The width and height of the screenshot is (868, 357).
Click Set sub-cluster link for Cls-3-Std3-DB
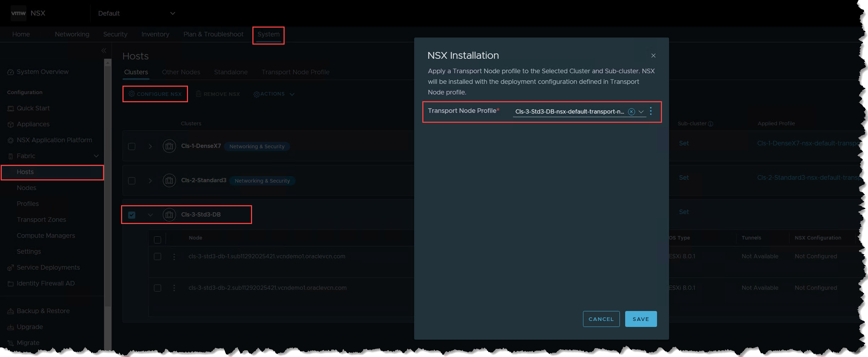click(684, 212)
